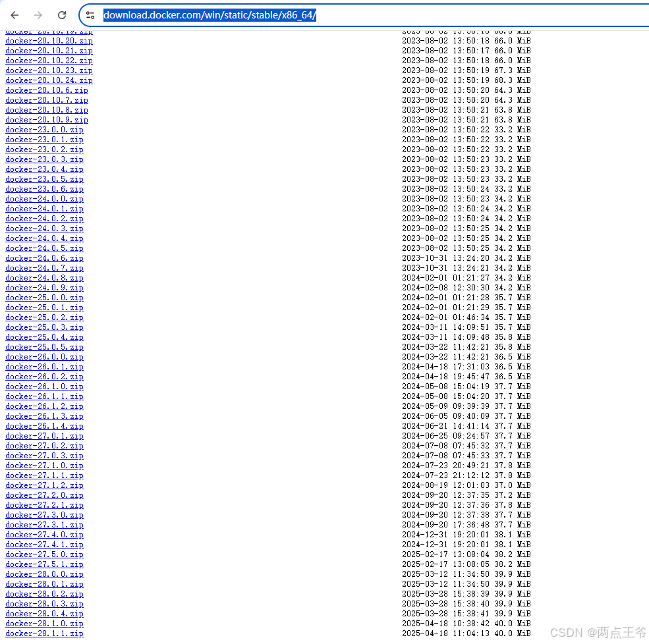Open the docker-27.5.1.zip link
This screenshot has width=649, height=644.
[x=44, y=564]
